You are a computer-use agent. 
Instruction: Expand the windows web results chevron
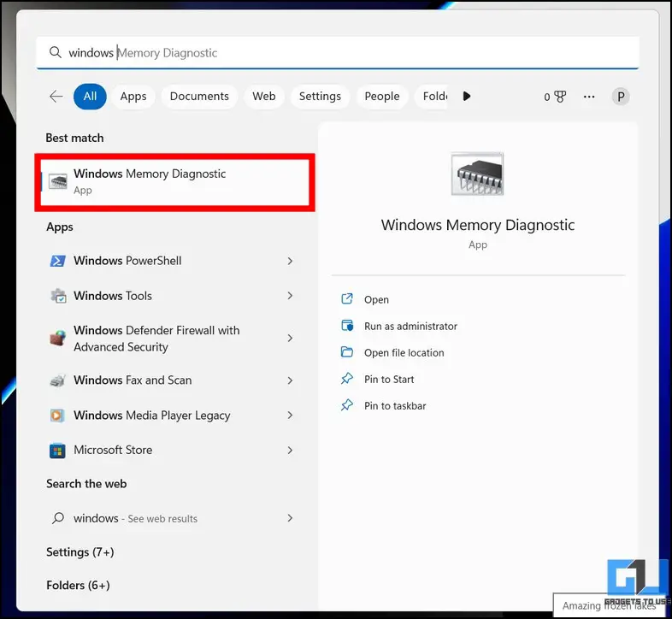pos(290,518)
